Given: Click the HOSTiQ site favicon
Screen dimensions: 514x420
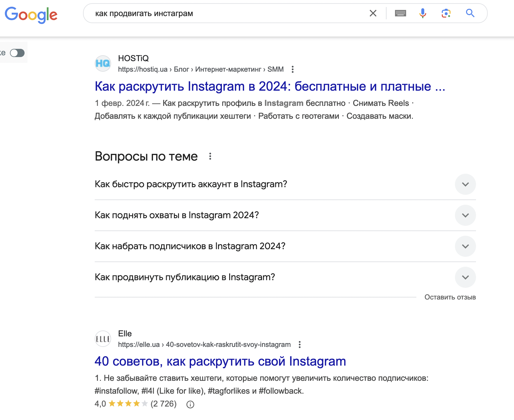Looking at the screenshot, I should [103, 63].
